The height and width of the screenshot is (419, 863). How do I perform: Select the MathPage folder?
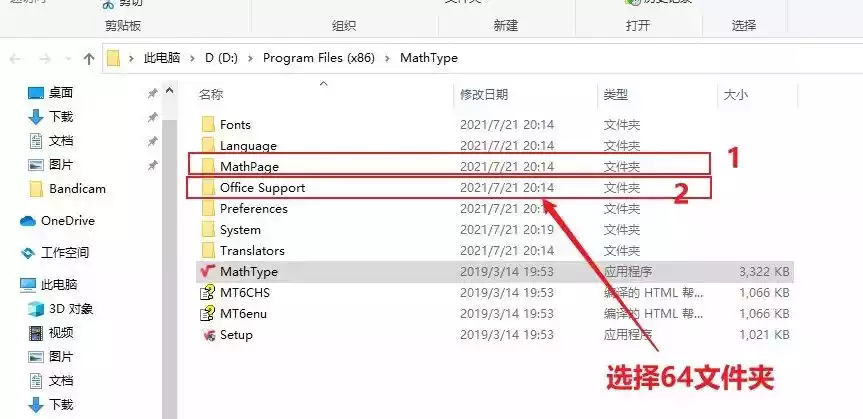click(x=247, y=166)
